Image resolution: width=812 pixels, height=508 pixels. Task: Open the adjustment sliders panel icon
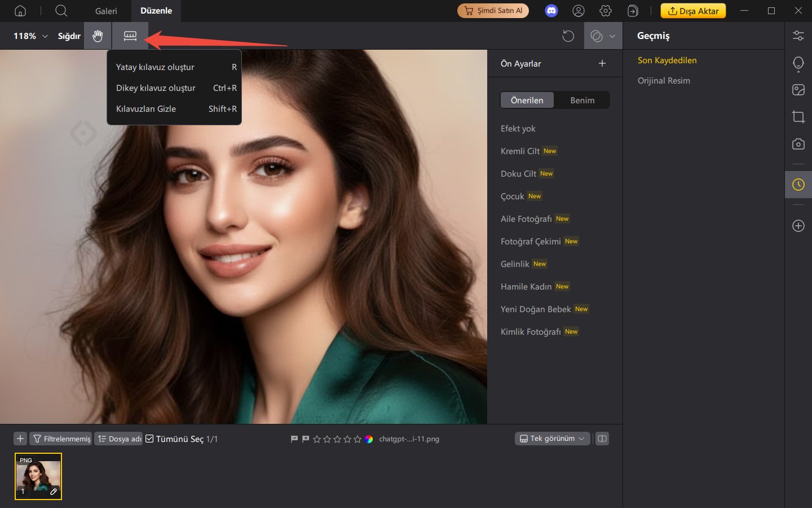coord(798,36)
